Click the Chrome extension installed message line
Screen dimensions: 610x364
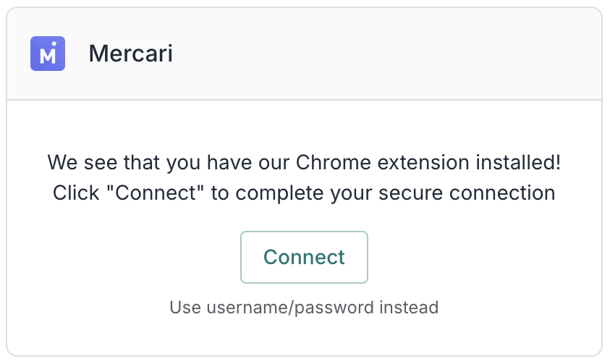pyautogui.click(x=304, y=162)
